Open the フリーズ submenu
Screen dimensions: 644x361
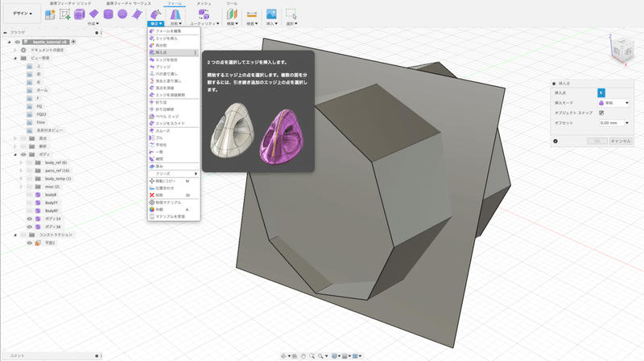[174, 174]
